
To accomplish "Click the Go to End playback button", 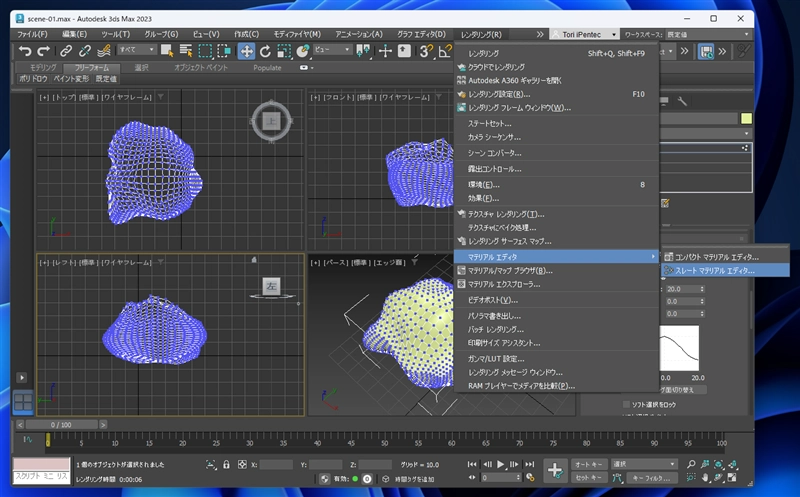I will 530,464.
